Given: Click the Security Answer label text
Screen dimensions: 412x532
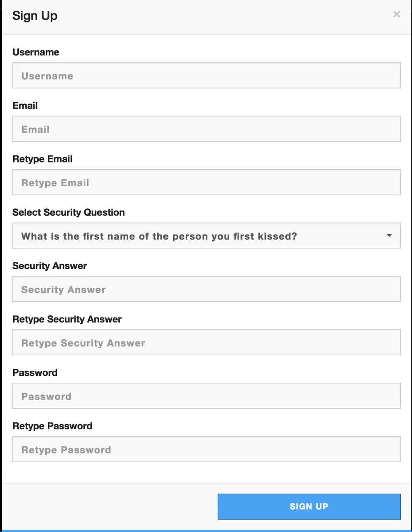Looking at the screenshot, I should pyautogui.click(x=49, y=266).
